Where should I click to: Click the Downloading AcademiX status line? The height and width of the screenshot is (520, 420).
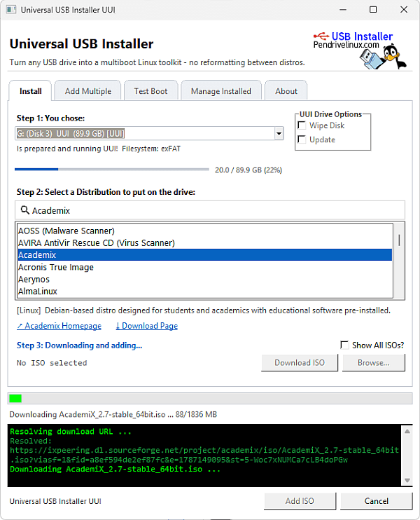coord(113,414)
